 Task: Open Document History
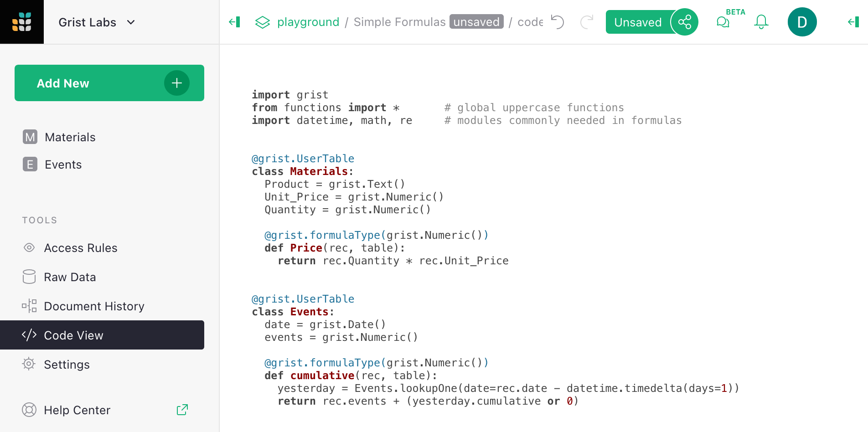click(94, 306)
